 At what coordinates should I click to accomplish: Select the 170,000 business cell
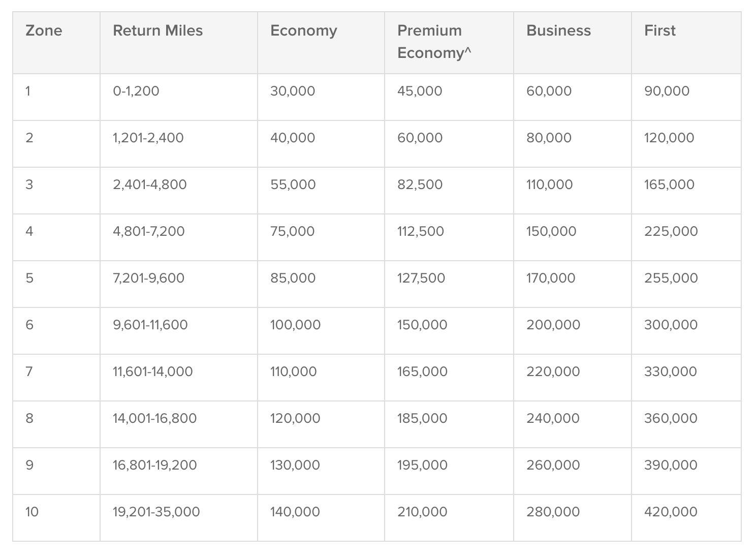point(551,278)
